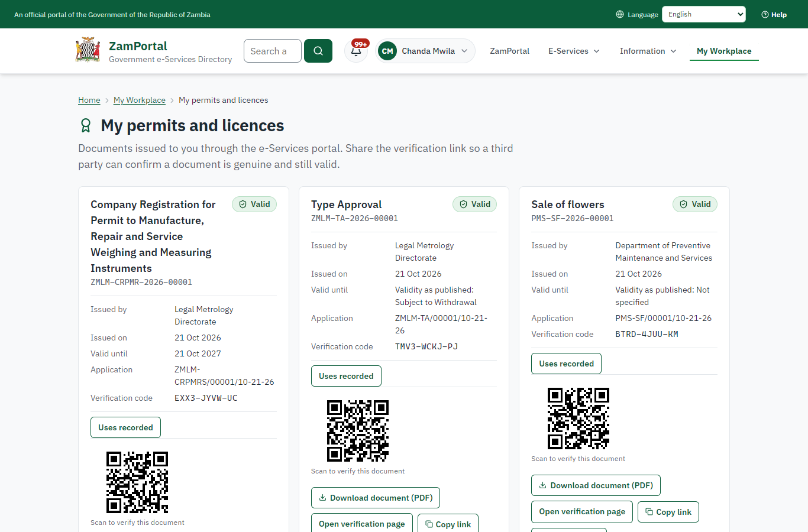This screenshot has height=532, width=808.
Task: Open the notifications bell
Action: coord(356,51)
